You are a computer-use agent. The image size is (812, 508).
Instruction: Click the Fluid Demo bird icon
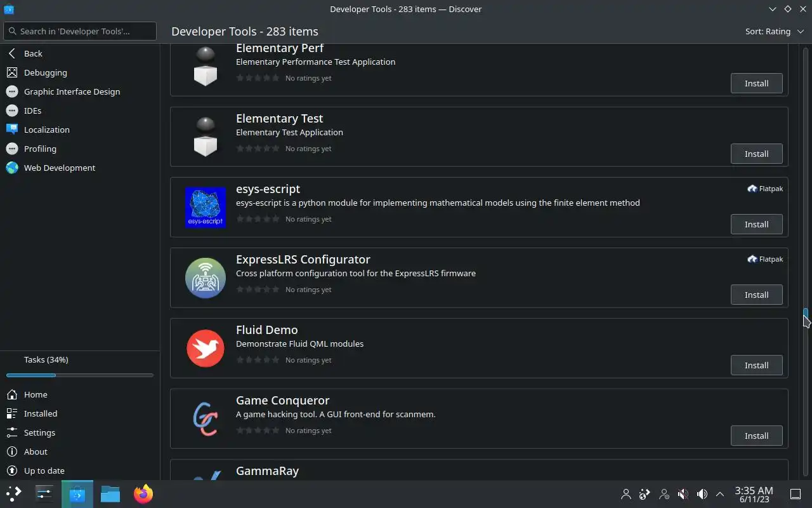click(206, 348)
